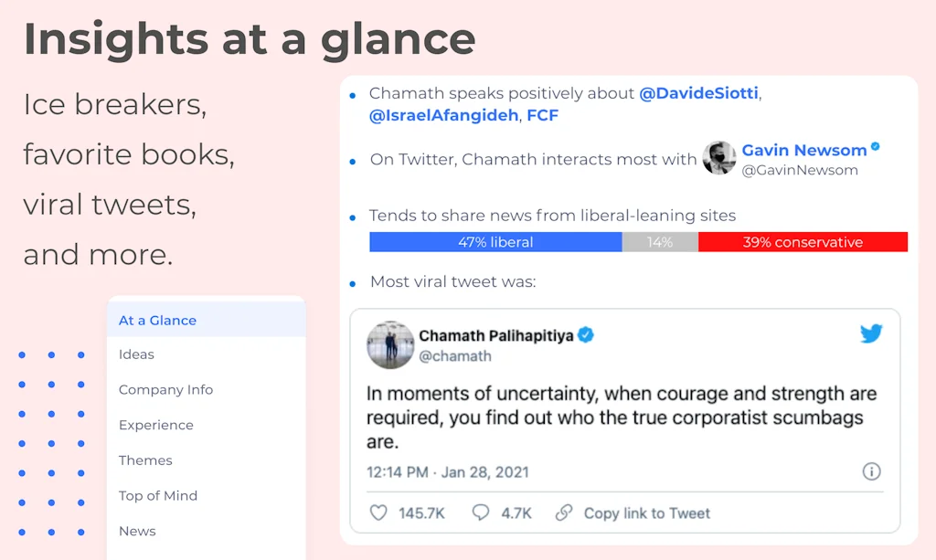The height and width of the screenshot is (560, 936).
Task: Open the Ideas section
Action: click(136, 354)
